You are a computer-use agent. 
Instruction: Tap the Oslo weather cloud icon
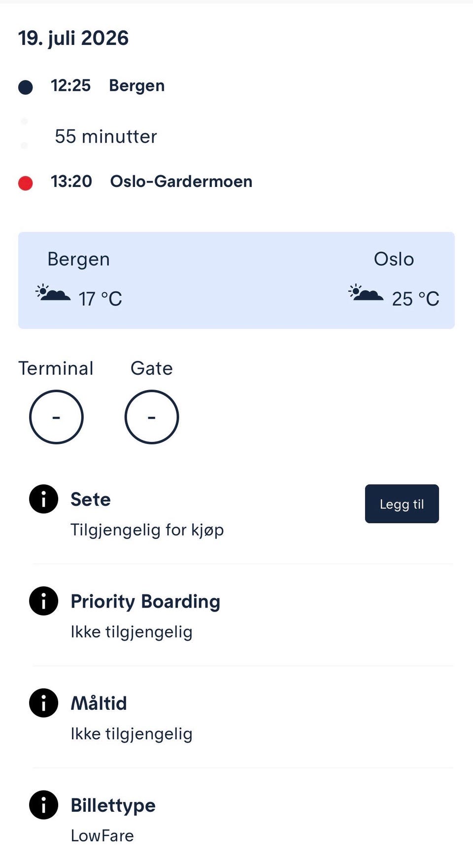coord(366,293)
